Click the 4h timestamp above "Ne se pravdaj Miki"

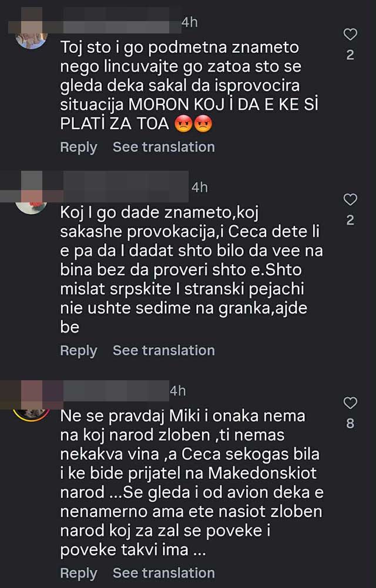(178, 390)
